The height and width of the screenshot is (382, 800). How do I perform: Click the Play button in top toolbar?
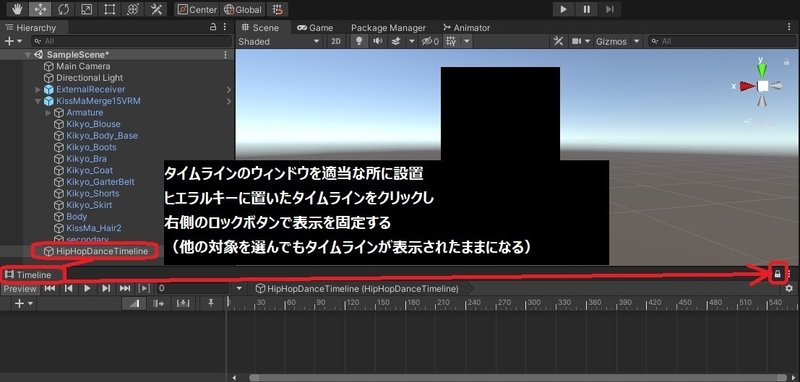pyautogui.click(x=563, y=9)
